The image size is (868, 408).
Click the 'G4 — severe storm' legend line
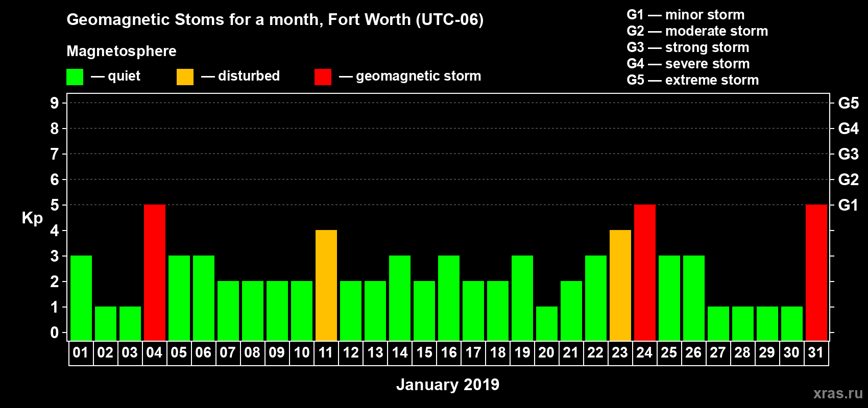(688, 64)
